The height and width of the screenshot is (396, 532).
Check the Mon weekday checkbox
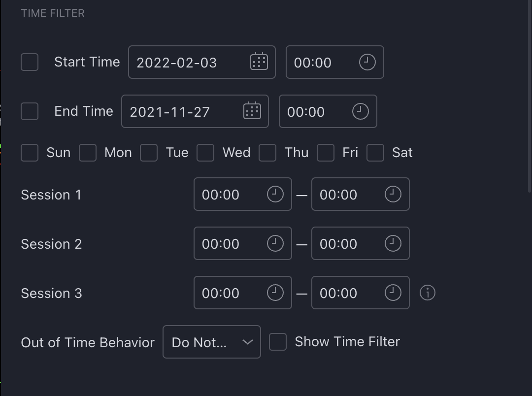pos(88,153)
